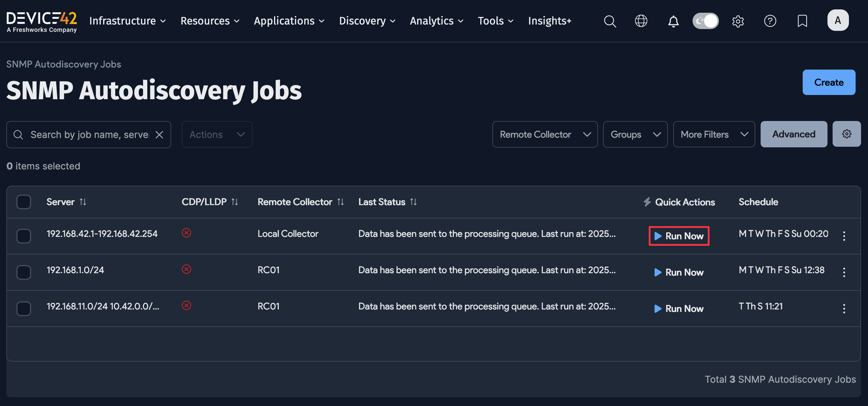Click the Create button
The image size is (868, 406).
click(829, 82)
